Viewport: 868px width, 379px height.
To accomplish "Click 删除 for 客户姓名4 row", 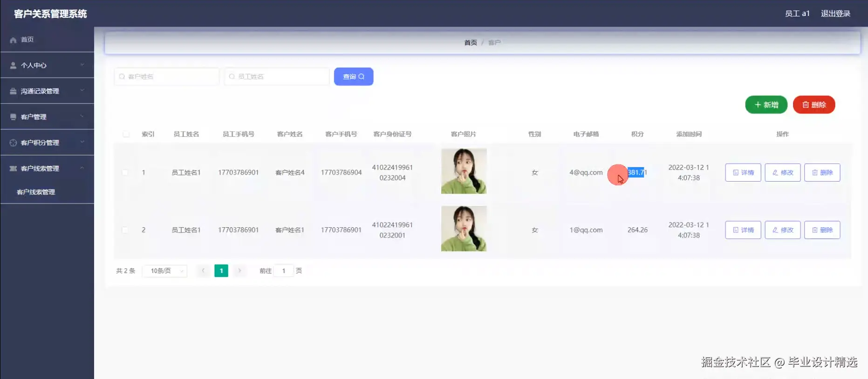I will click(x=822, y=172).
